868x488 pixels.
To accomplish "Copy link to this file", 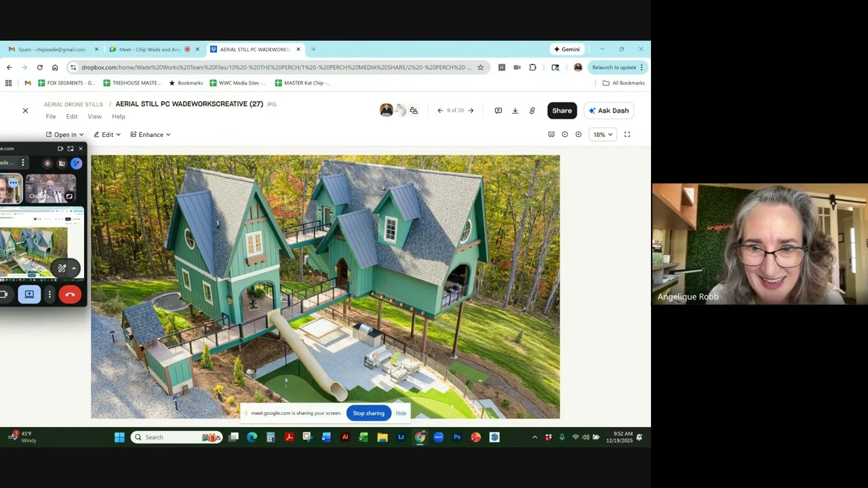I will tap(532, 110).
